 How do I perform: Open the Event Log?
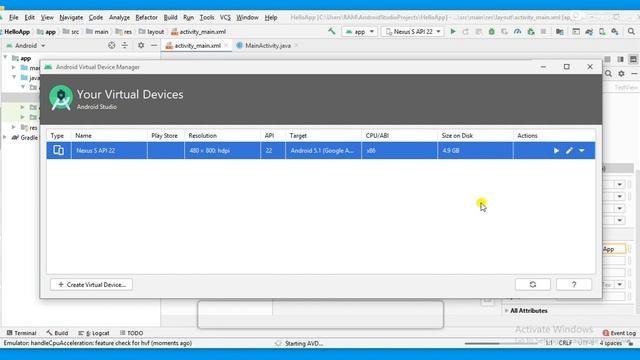pos(619,333)
